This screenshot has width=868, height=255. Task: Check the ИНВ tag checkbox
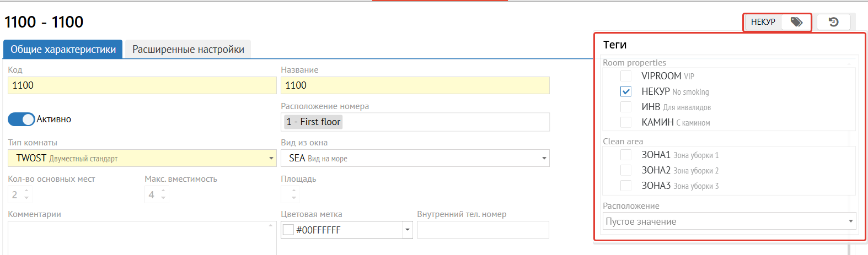coord(626,107)
